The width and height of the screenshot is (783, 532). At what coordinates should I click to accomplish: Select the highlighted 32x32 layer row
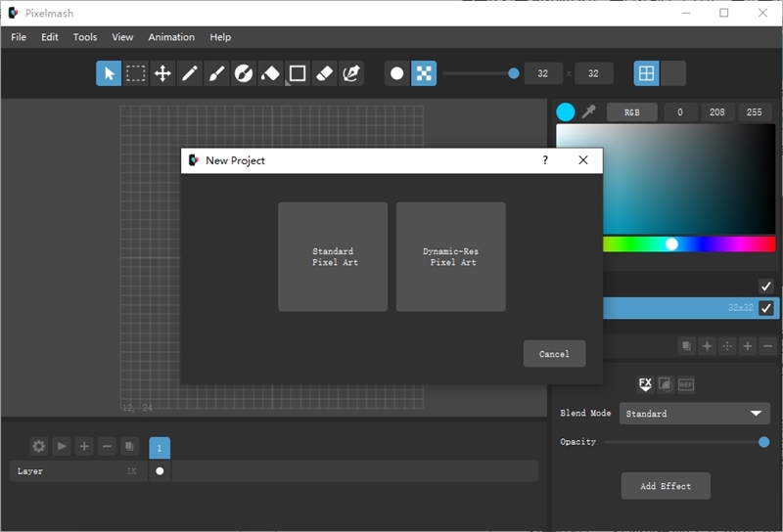[689, 308]
